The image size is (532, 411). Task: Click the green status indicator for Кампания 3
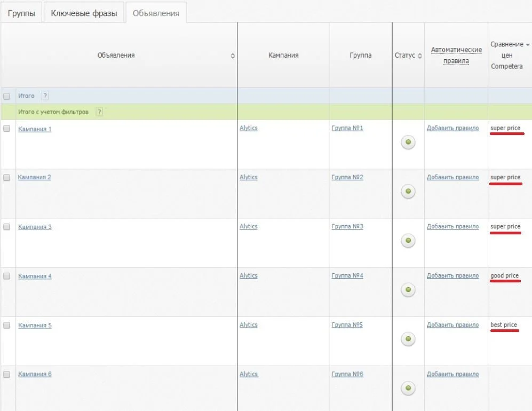[408, 240]
